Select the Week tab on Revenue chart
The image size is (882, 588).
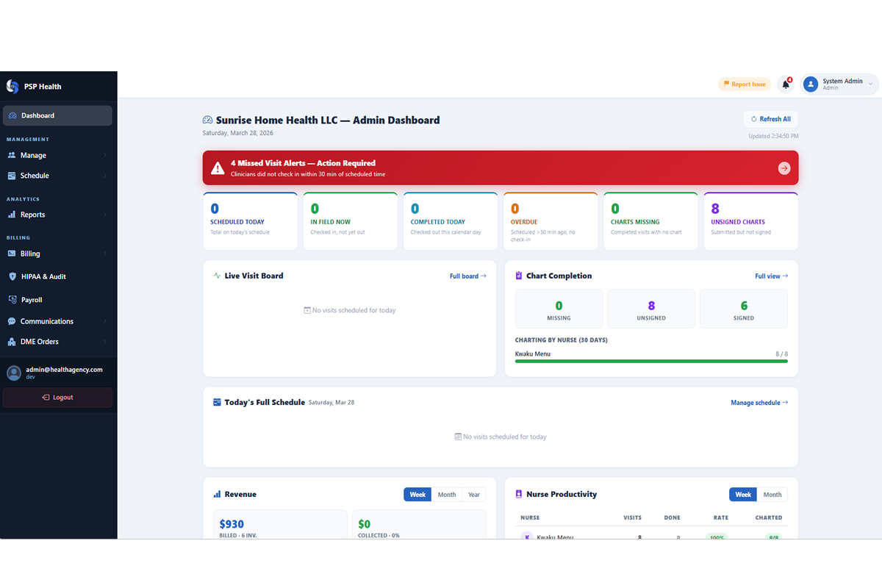point(417,494)
